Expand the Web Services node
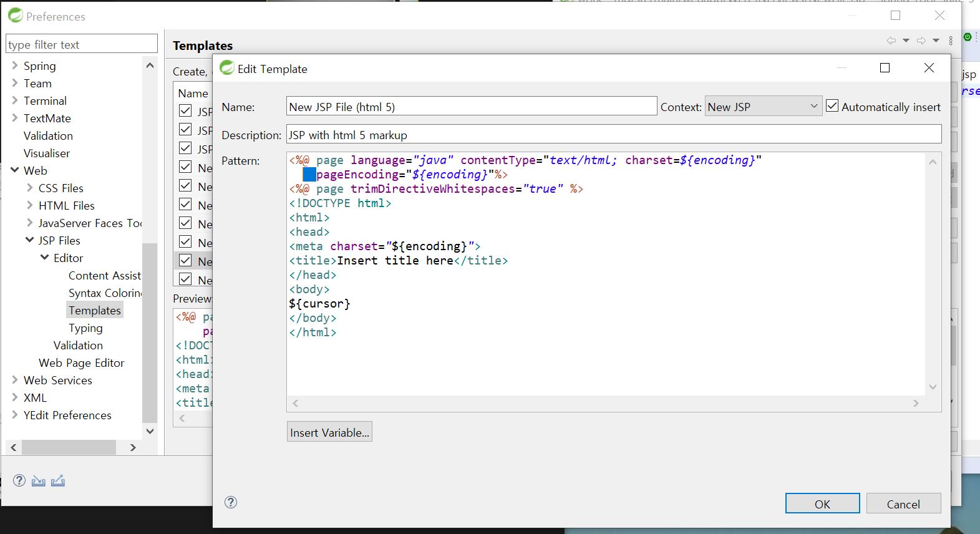The width and height of the screenshot is (980, 534). pos(15,380)
